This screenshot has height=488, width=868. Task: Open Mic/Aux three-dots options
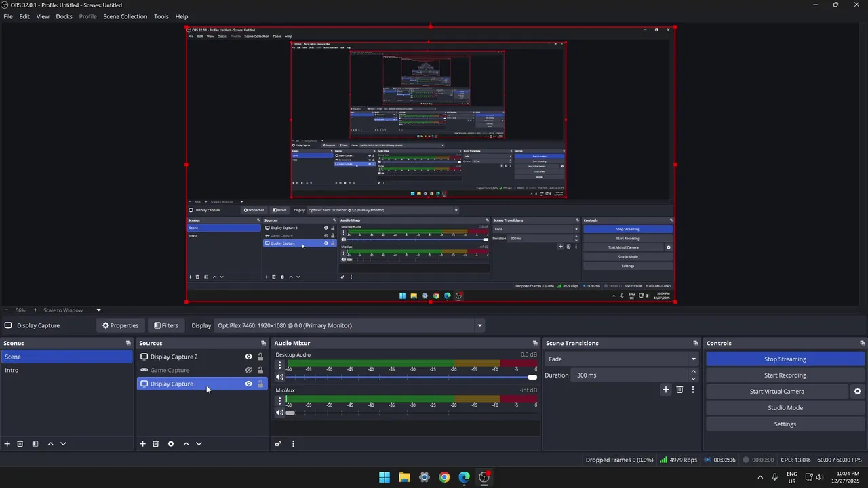[279, 401]
